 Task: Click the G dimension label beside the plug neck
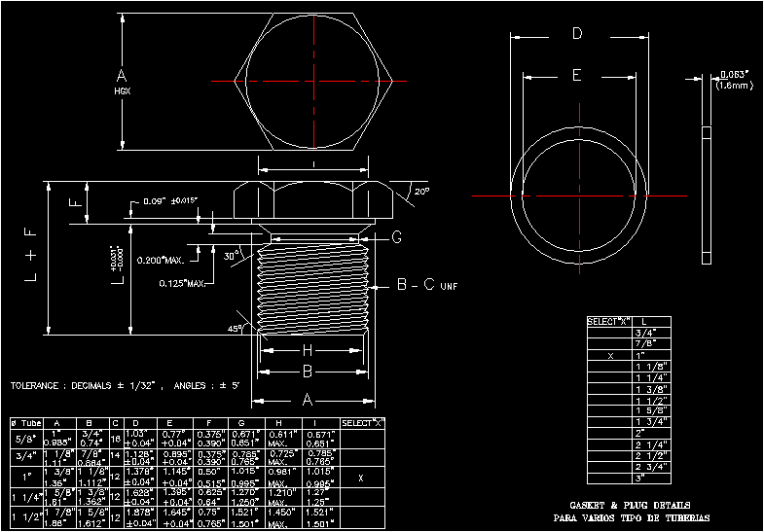pos(396,237)
